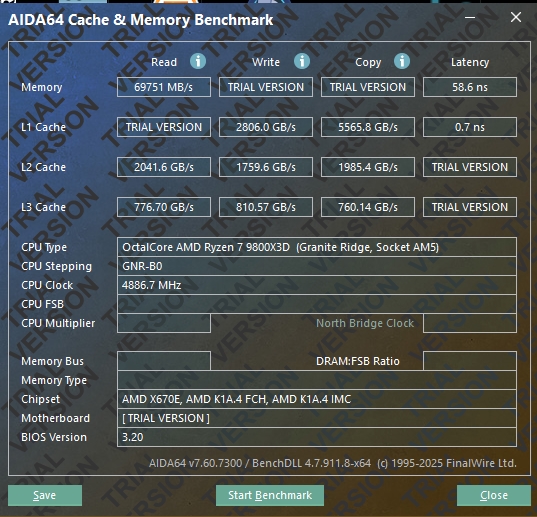Select the L2 Cache Read 2041.6 GB/s
The height and width of the screenshot is (517, 537).
(x=164, y=167)
